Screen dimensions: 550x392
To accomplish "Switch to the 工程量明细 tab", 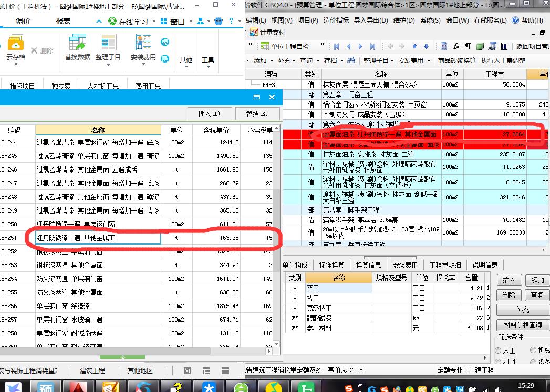I will tap(445, 265).
